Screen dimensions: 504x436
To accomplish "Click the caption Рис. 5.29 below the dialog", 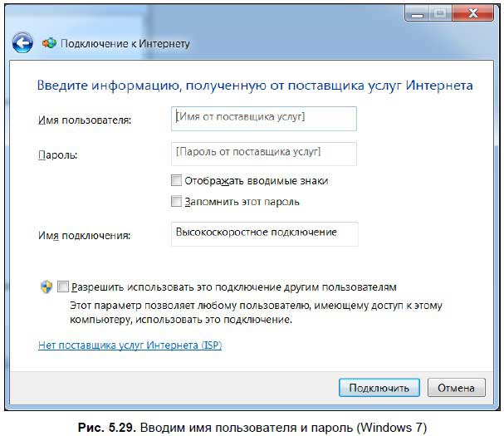I will [252, 428].
